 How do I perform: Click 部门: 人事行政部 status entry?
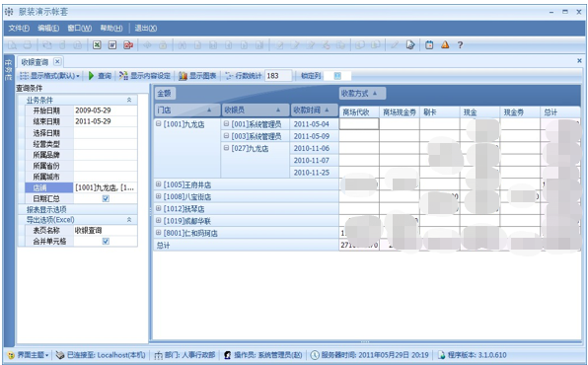[x=184, y=355]
